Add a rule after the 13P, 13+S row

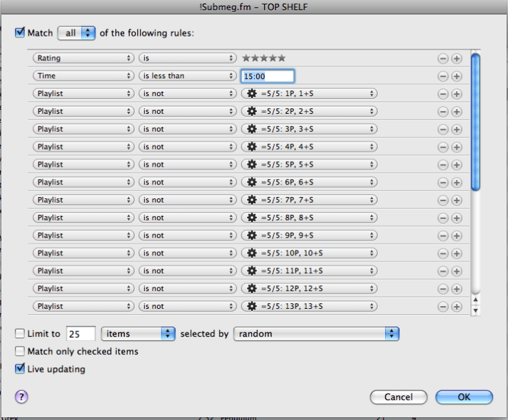[457, 307]
